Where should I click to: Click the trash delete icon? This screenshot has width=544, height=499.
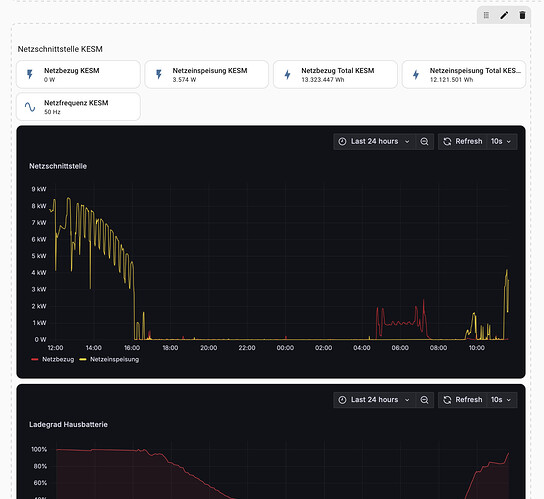(522, 15)
